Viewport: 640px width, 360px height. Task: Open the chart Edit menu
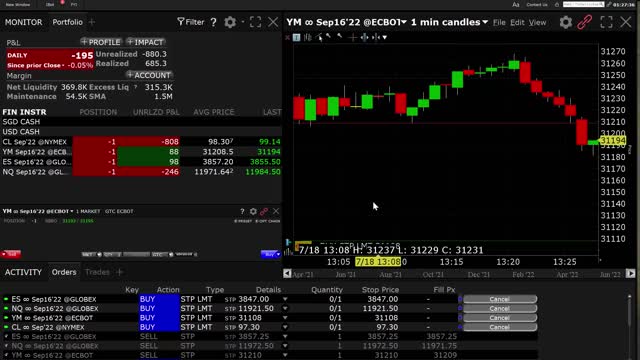[517, 22]
